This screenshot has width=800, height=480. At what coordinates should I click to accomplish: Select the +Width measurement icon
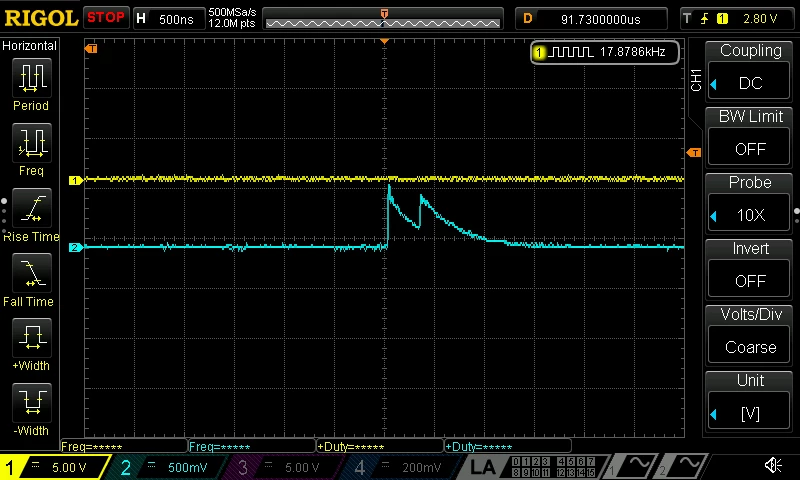click(x=32, y=337)
